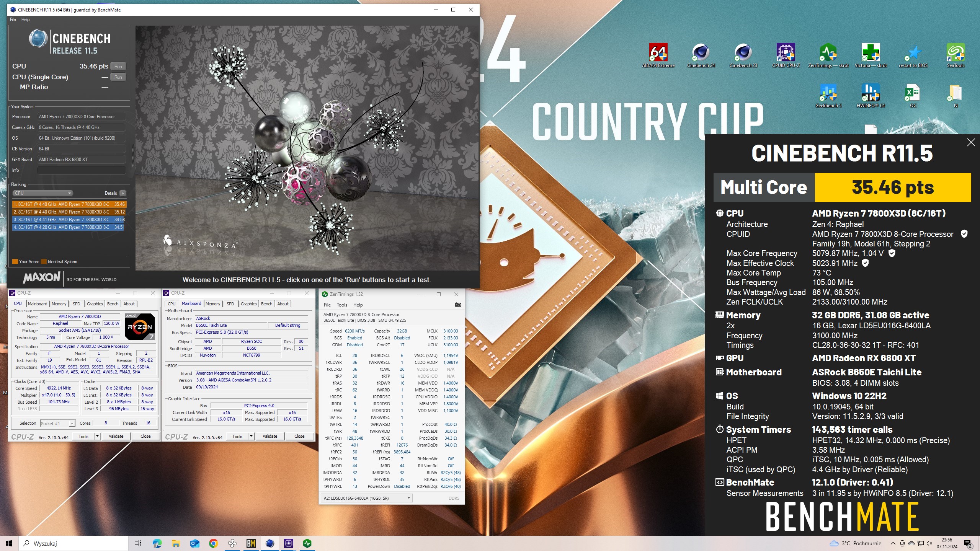Open Cinebench 24 desktop shortcut
The height and width of the screenshot is (551, 980).
click(x=701, y=55)
